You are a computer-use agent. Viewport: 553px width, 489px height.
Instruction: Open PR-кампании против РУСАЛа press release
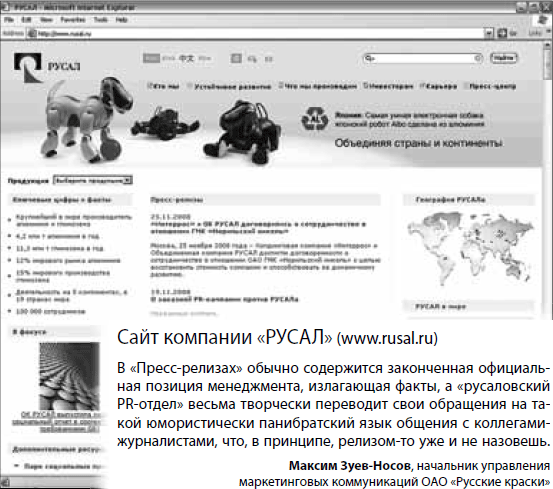[224, 299]
